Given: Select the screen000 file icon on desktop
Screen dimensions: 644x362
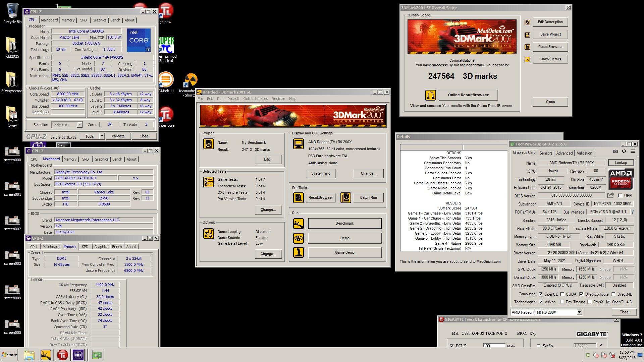Looking at the screenshot, I should click(12, 154).
